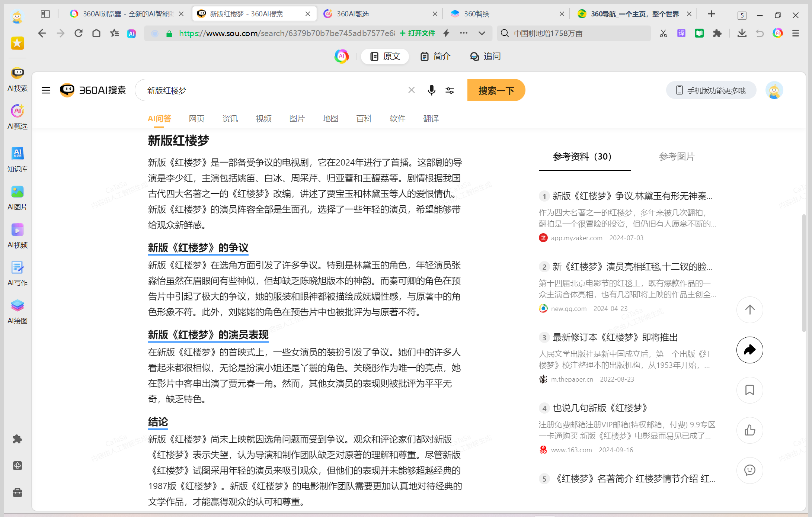This screenshot has width=812, height=517.
Task: Click the 360AI搜索 logo
Action: point(93,90)
